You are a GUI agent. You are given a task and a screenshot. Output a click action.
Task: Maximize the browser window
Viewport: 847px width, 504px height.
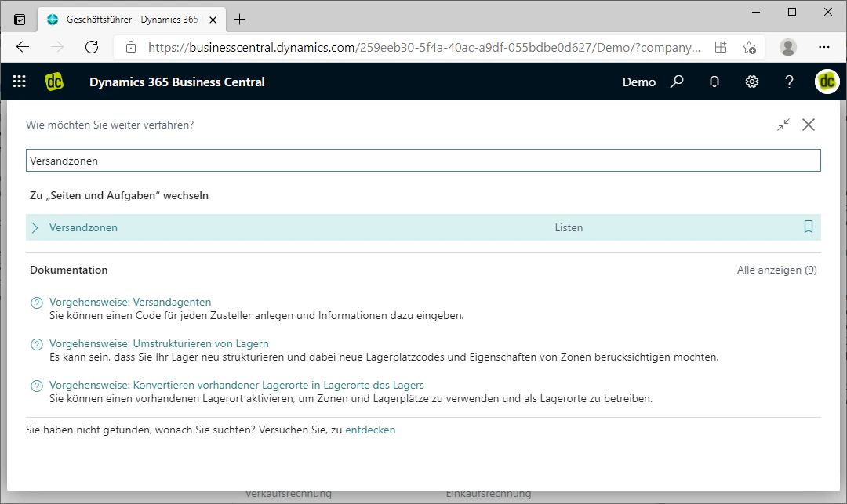pos(792,12)
